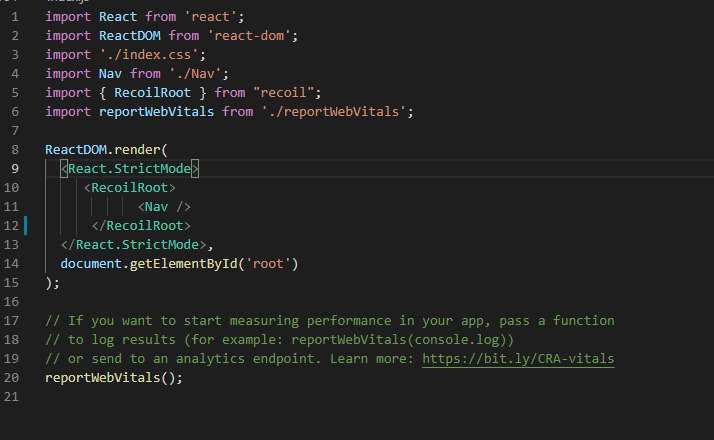Click line number 18 in the gutter

pos(11,340)
